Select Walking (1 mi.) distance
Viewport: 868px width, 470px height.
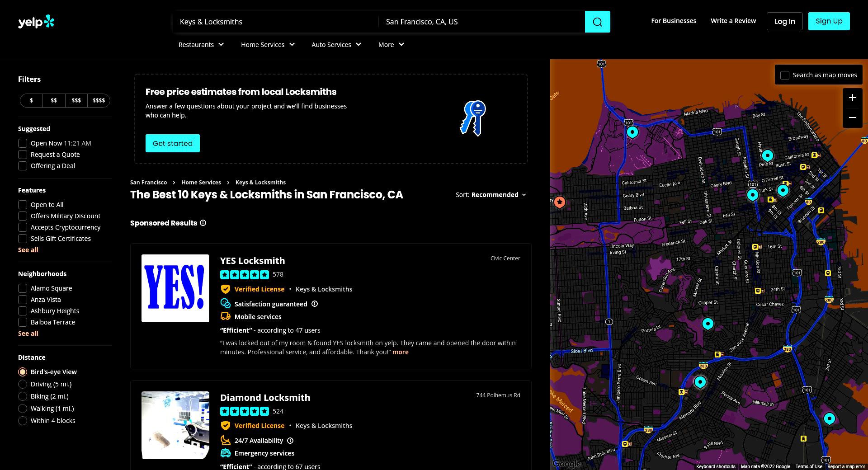(x=23, y=409)
